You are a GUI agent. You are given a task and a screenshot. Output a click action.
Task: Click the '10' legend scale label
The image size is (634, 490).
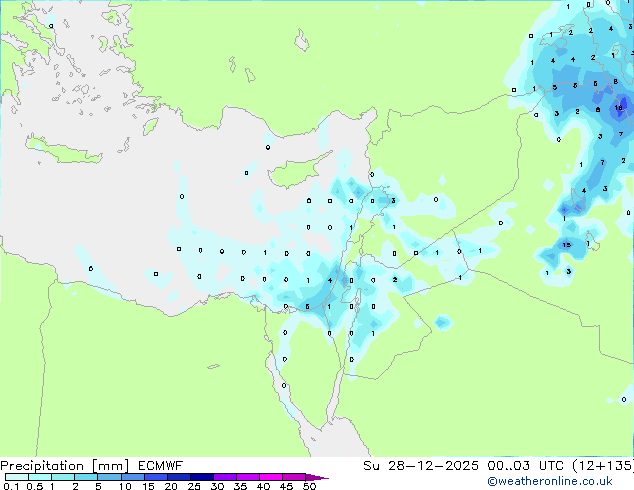point(125,486)
